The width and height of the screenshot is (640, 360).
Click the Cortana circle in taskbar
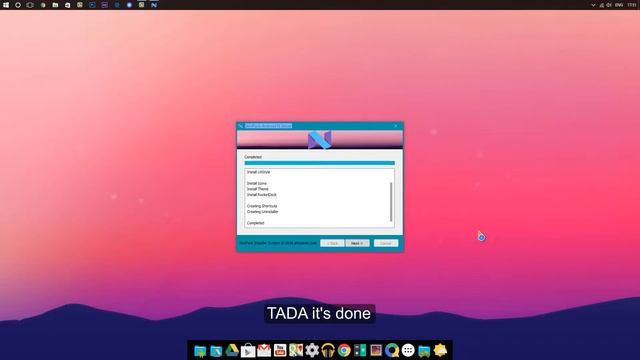tap(18, 5)
